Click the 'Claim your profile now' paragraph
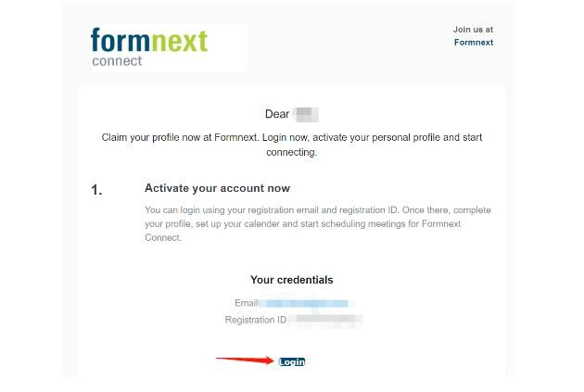The image size is (584, 392). pos(292,145)
